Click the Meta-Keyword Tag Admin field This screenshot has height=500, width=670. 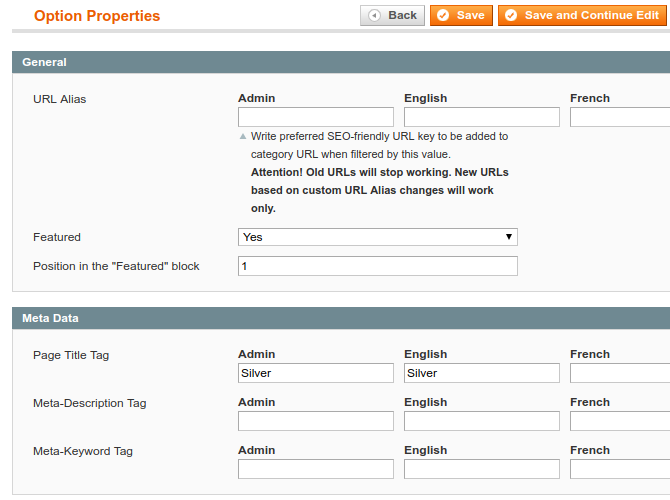(x=316, y=469)
